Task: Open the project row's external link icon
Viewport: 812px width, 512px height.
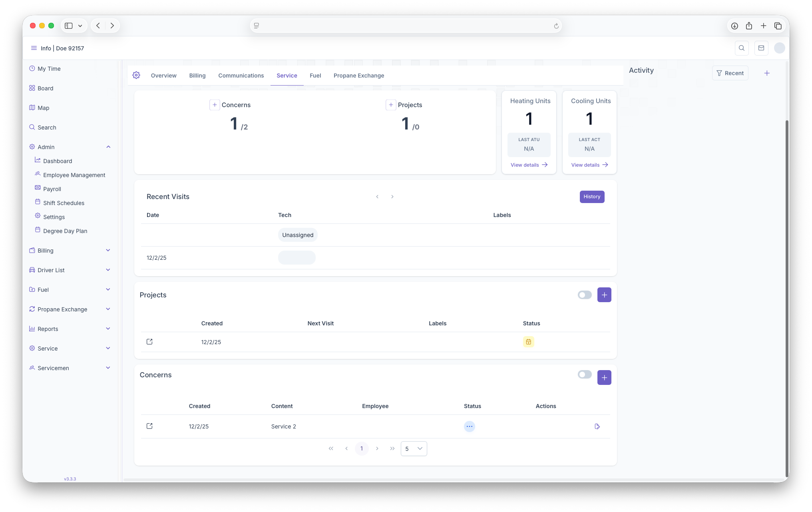Action: tap(149, 342)
